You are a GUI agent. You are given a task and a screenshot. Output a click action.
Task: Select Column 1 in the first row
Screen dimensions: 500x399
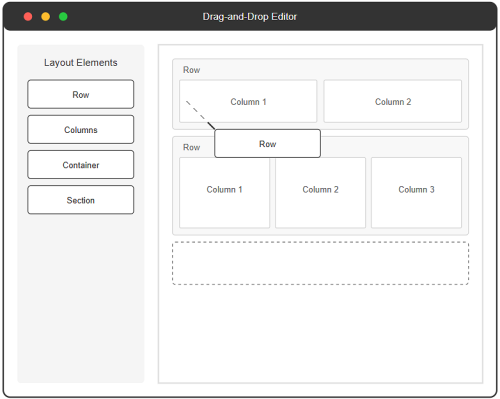(x=248, y=101)
